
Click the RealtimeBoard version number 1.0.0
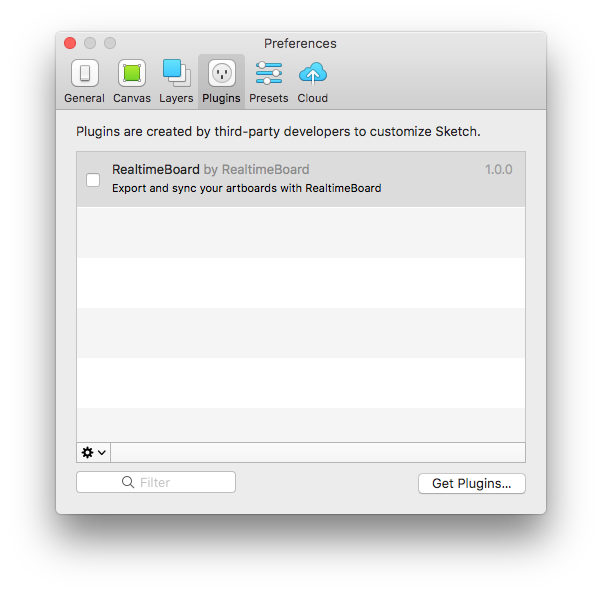coord(498,170)
